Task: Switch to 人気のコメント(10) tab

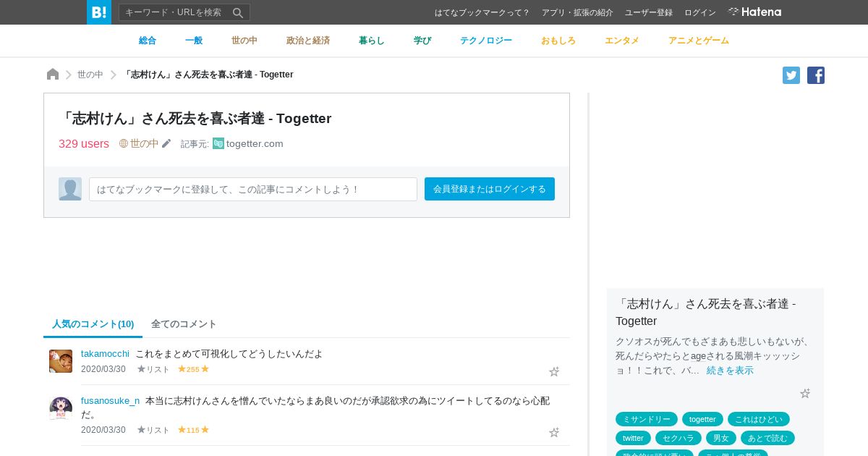Action: (93, 324)
